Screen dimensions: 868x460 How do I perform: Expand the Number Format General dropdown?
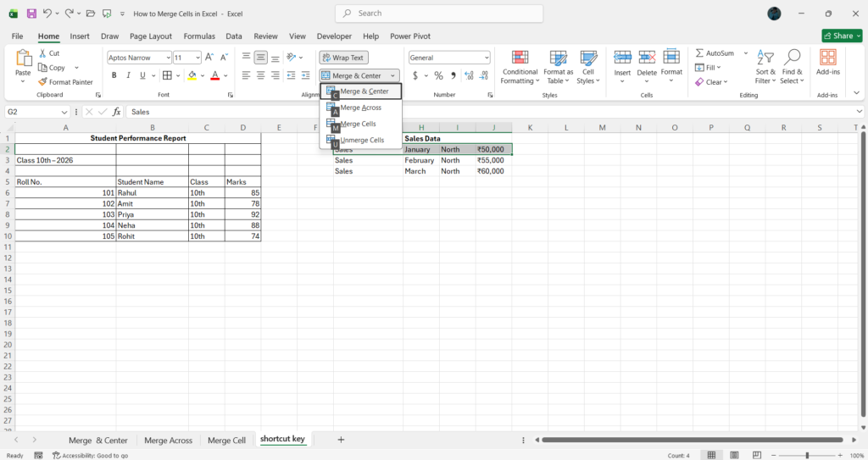coord(487,58)
